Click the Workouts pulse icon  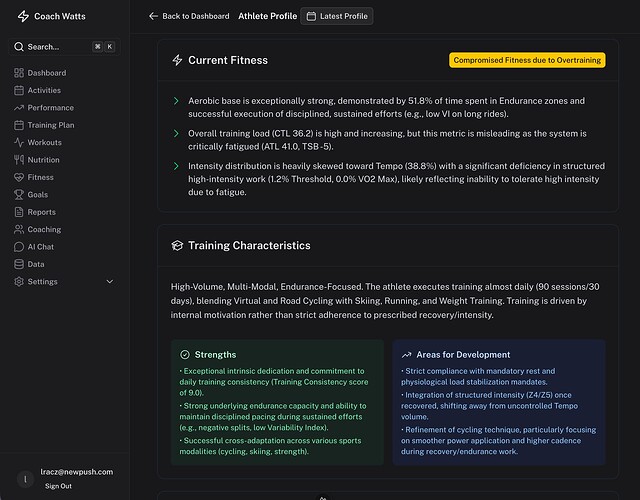(19, 142)
